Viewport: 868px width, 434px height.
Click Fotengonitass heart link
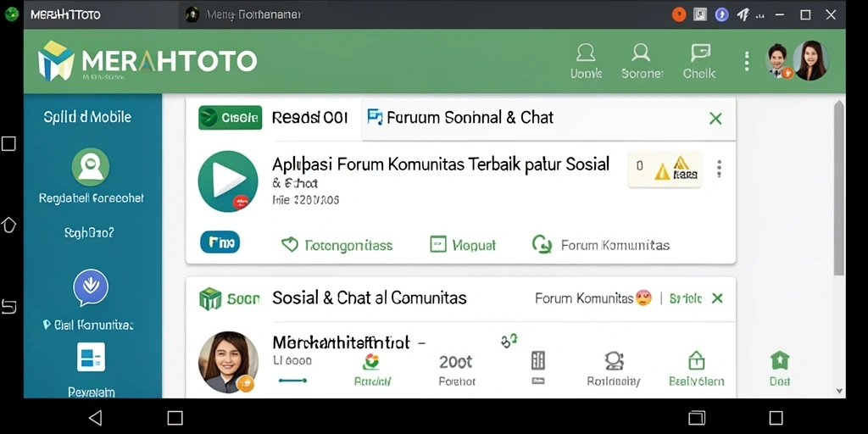pos(337,245)
